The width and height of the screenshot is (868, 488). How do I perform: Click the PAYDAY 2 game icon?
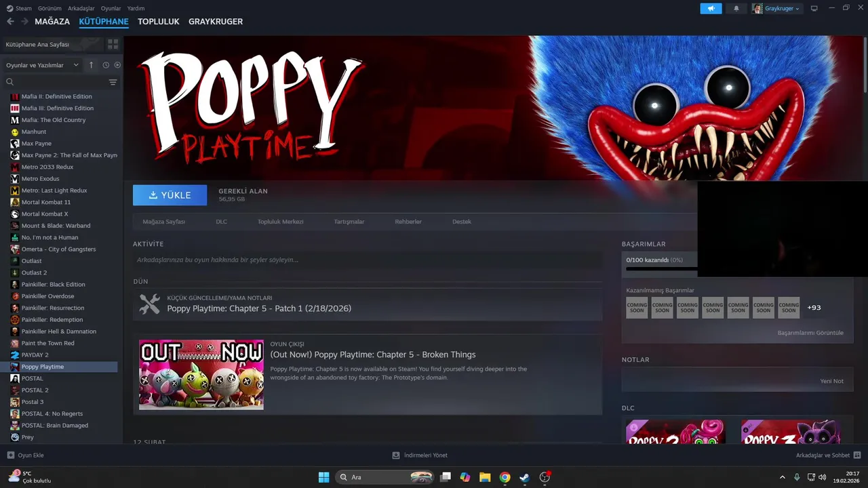click(x=15, y=354)
